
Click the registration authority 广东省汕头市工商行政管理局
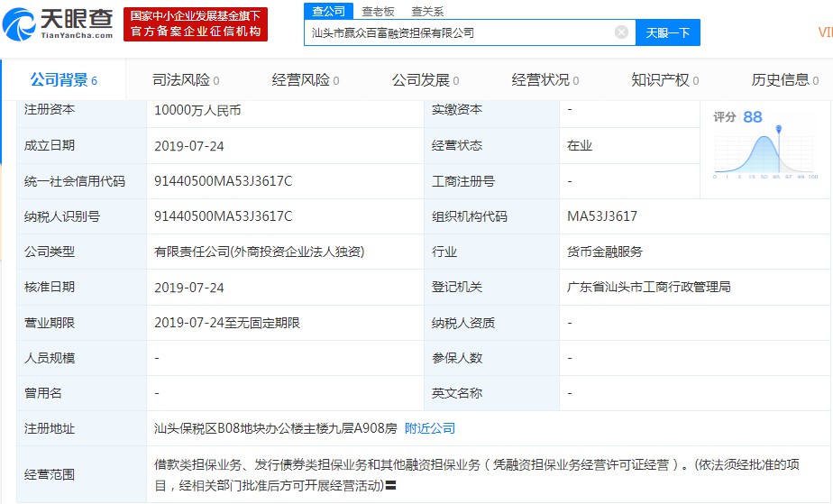649,288
